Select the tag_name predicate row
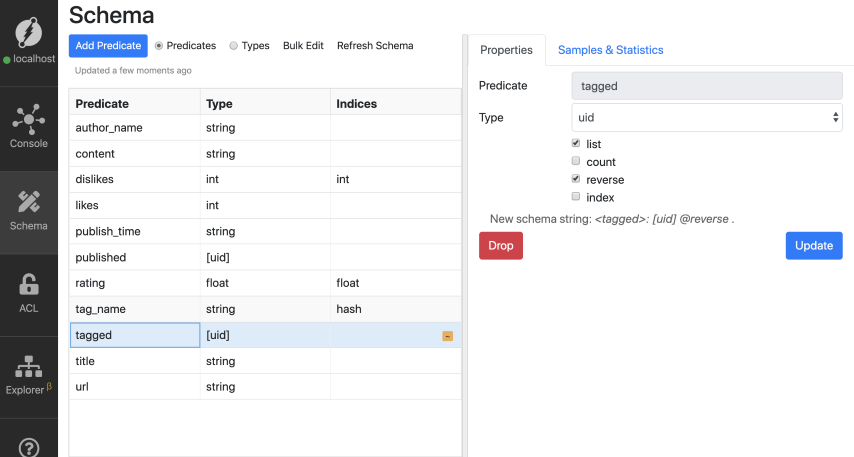Image resolution: width=854 pixels, height=457 pixels. click(135, 310)
